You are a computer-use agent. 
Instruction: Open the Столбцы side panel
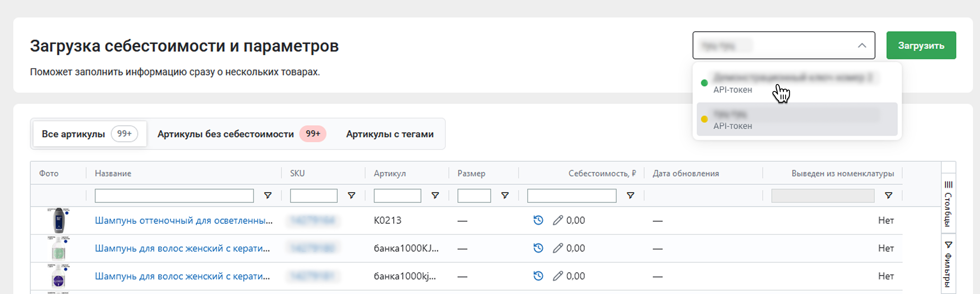(948, 203)
